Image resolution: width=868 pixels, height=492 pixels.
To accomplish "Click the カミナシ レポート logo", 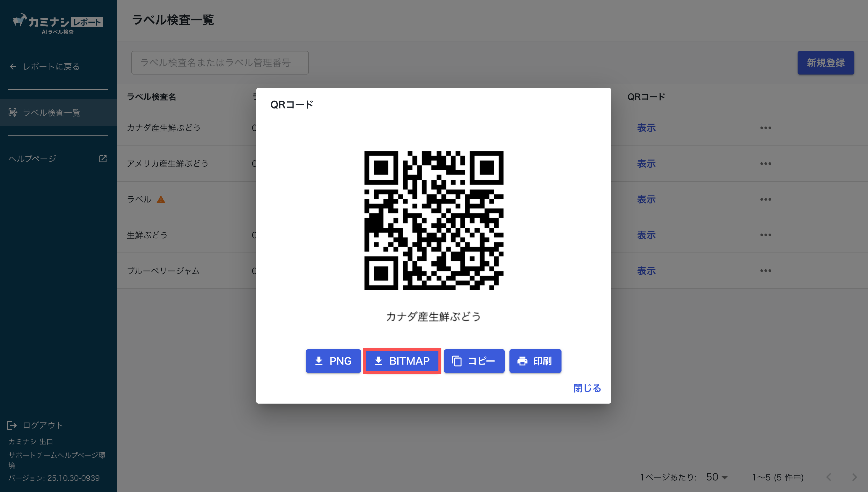I will click(x=58, y=23).
